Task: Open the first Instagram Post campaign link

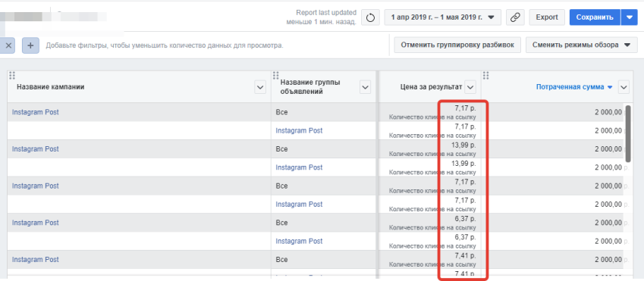Action: (x=36, y=112)
